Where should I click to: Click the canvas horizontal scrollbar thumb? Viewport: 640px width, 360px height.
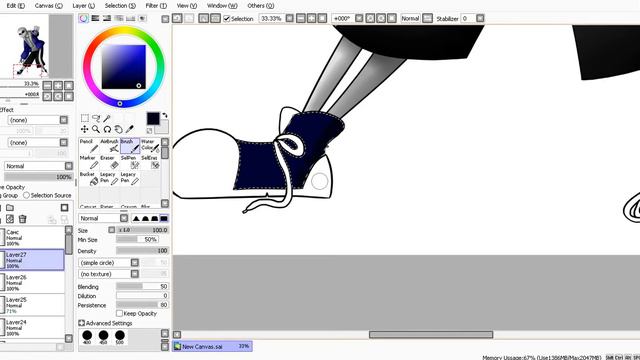431,335
